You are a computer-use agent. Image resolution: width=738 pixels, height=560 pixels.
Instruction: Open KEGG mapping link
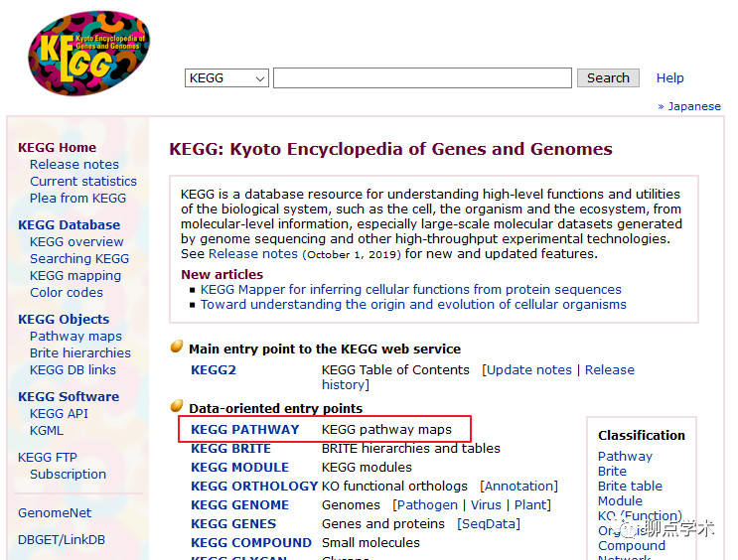75,276
